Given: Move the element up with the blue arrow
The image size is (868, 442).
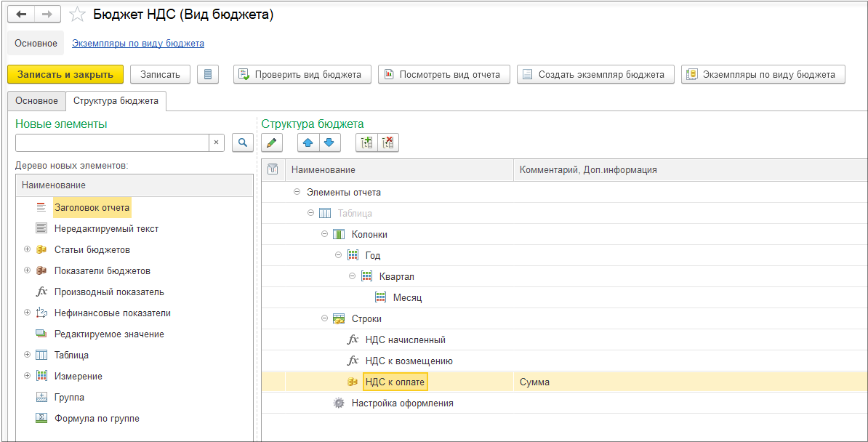Looking at the screenshot, I should pos(308,143).
